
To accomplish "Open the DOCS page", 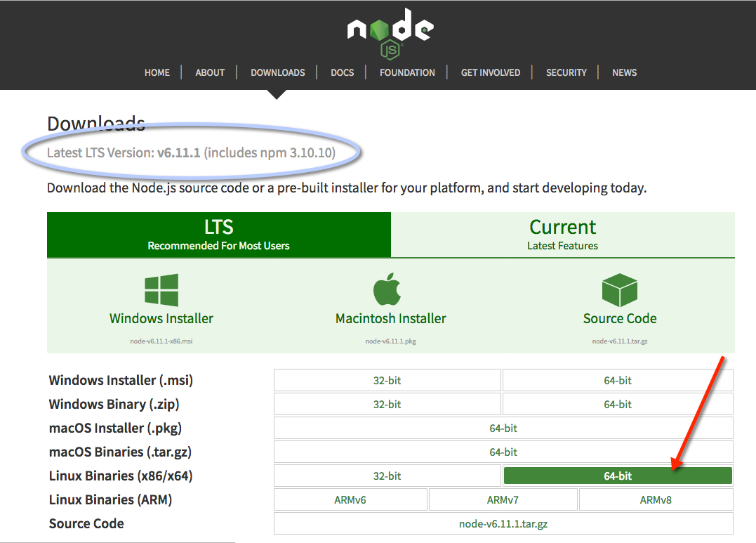I will (x=342, y=72).
